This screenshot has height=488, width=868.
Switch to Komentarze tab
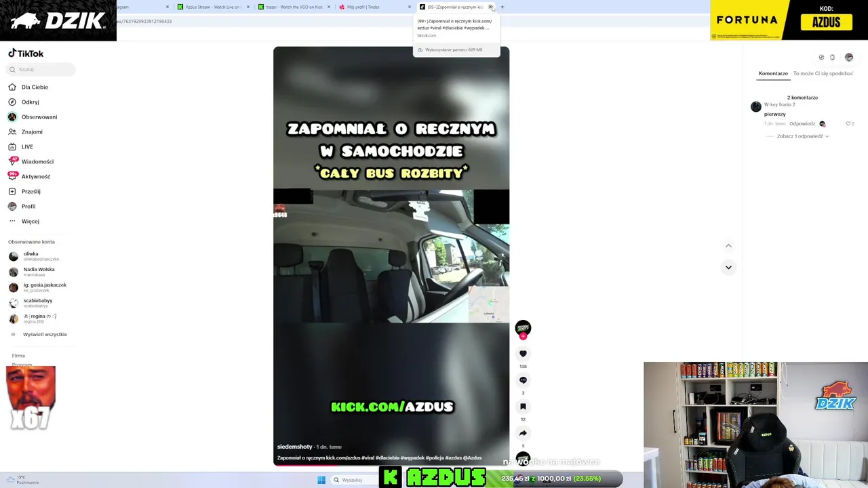click(x=773, y=73)
